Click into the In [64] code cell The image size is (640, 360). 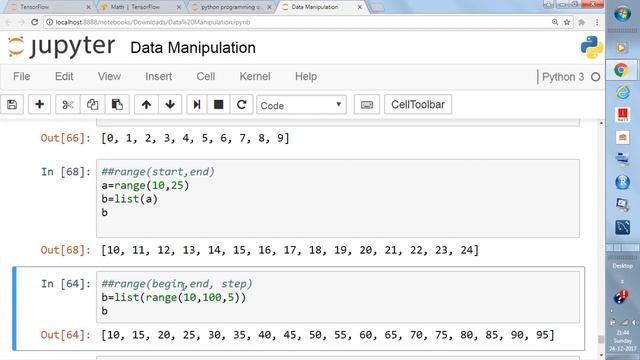pyautogui.click(x=338, y=297)
